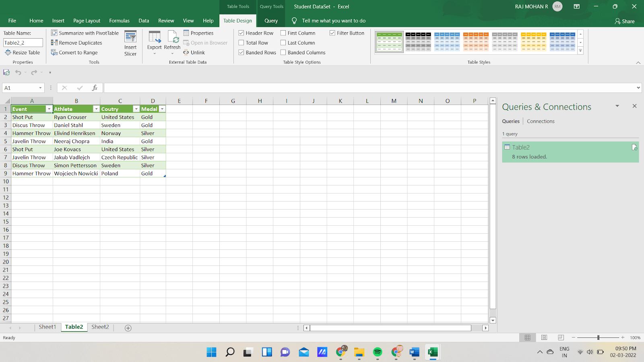Click Remove Duplicates in the Tools group
This screenshot has width=644, height=362.
point(78,43)
